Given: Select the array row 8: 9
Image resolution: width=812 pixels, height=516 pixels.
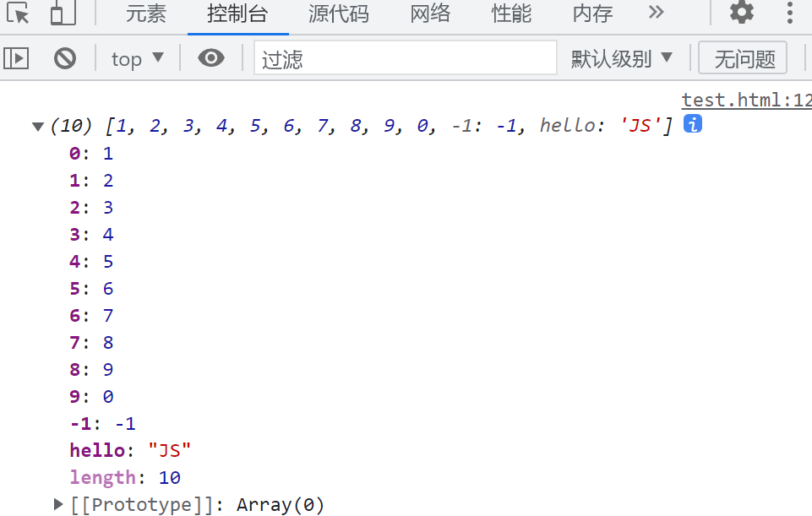Looking at the screenshot, I should coord(91,369).
